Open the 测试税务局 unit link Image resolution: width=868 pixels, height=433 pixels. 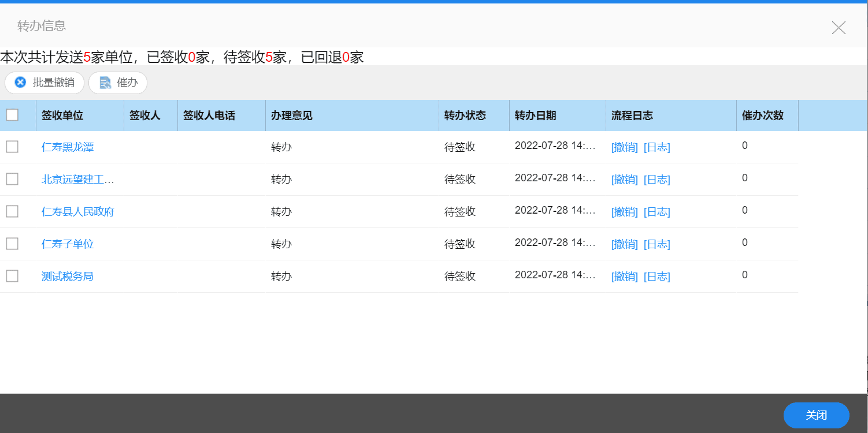coord(68,277)
